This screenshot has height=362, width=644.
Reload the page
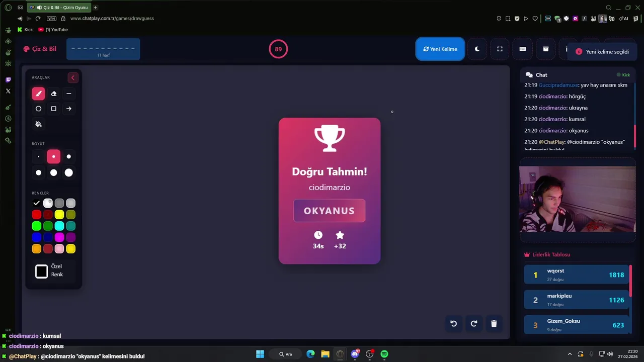(38, 19)
